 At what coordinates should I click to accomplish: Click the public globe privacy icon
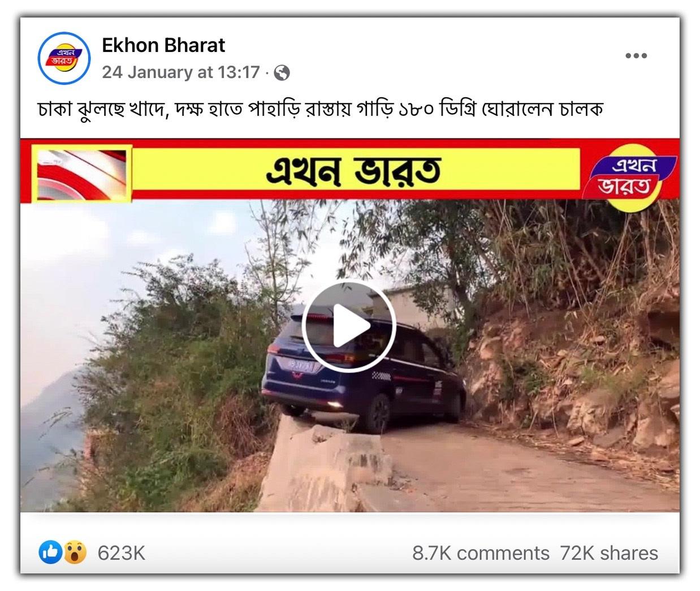282,72
